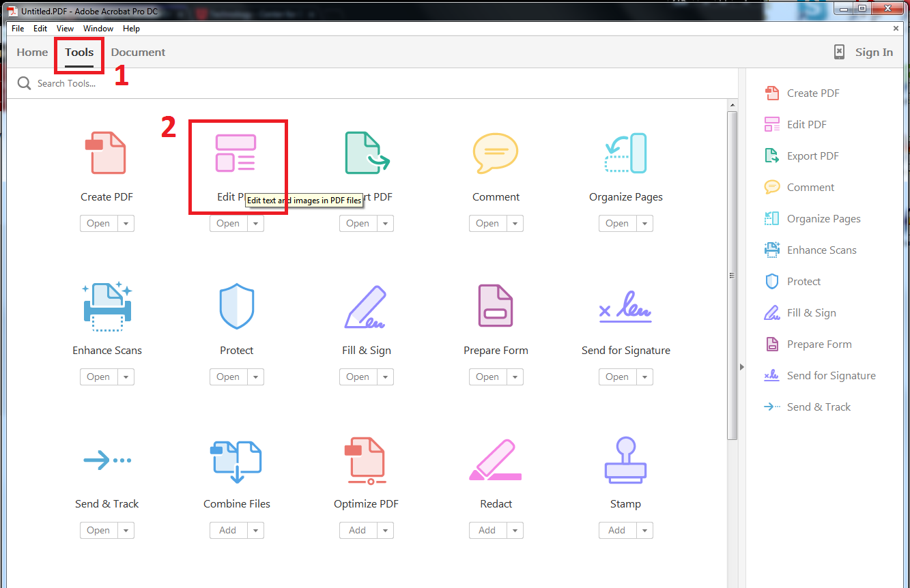Screen dimensions: 910x588
Task: Expand dropdown arrow next to Combine Files Add
Action: 255,531
